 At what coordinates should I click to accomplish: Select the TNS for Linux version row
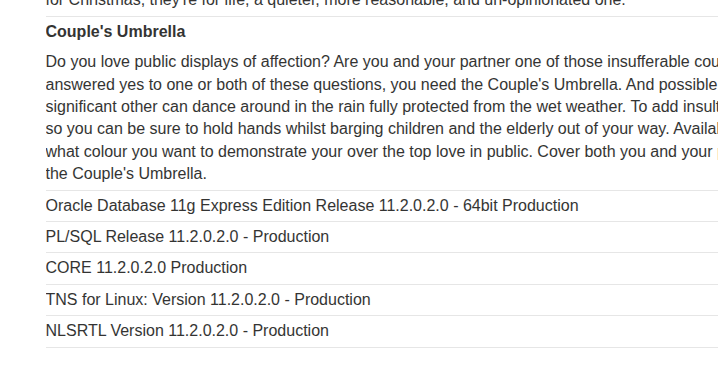[382, 299]
